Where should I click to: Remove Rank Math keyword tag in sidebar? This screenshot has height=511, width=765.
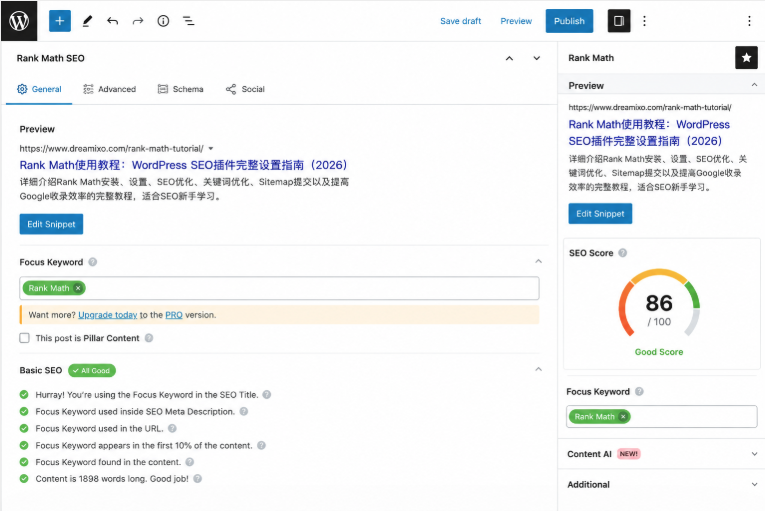(x=623, y=416)
